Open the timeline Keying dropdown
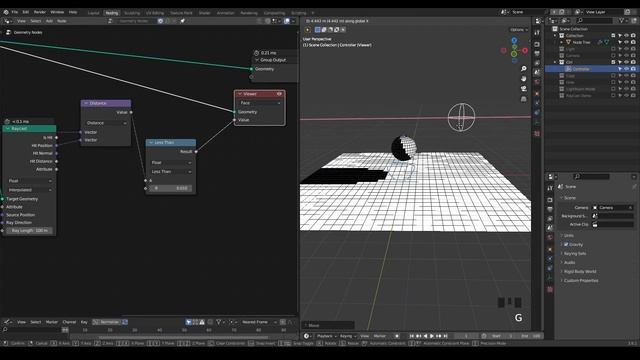 pos(347,336)
